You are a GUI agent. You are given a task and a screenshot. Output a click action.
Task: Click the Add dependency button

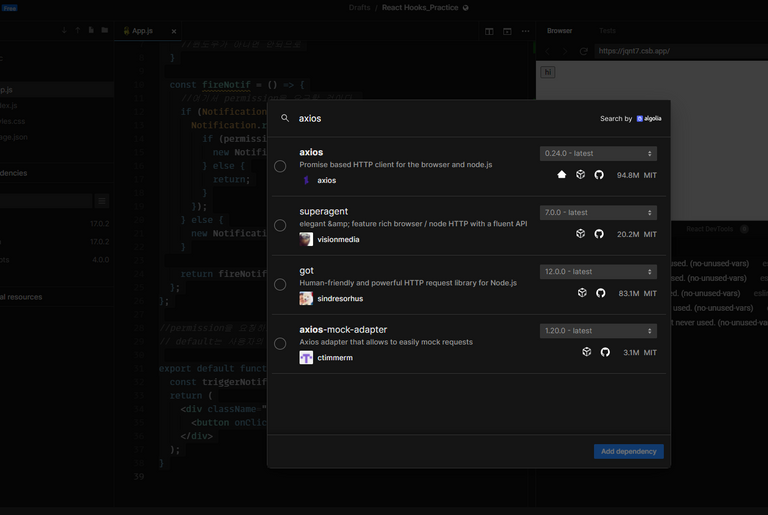[629, 451]
